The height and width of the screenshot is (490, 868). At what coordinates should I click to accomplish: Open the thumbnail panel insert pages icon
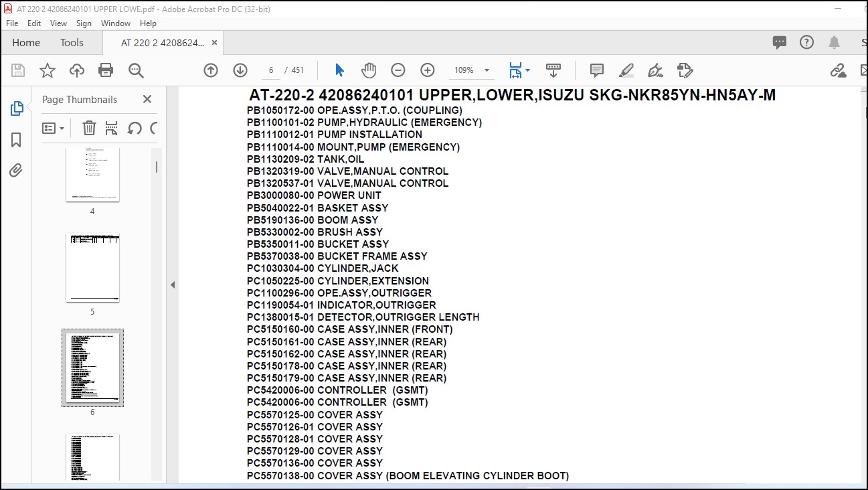(112, 128)
